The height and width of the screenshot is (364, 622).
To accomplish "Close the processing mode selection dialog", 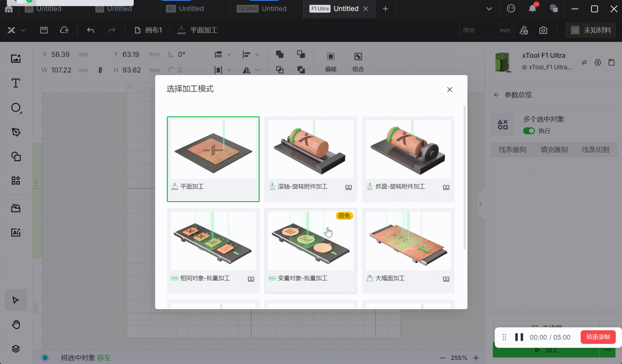I will [x=449, y=90].
